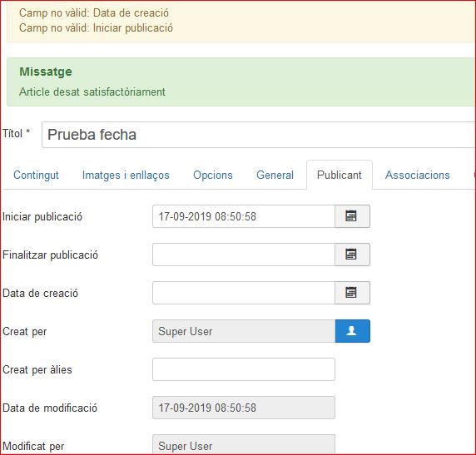Click the empty Finalitzar publicació field
Image resolution: width=476 pixels, height=455 pixels.
(244, 255)
